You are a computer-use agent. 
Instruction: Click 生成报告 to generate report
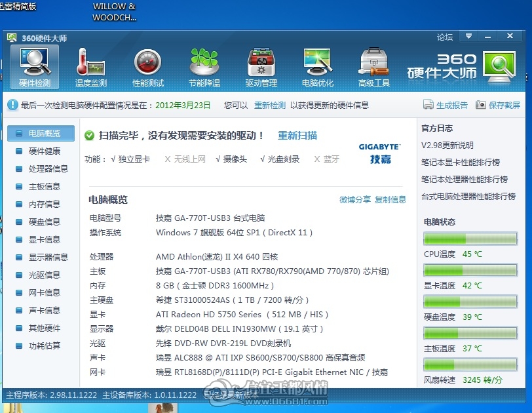point(452,105)
